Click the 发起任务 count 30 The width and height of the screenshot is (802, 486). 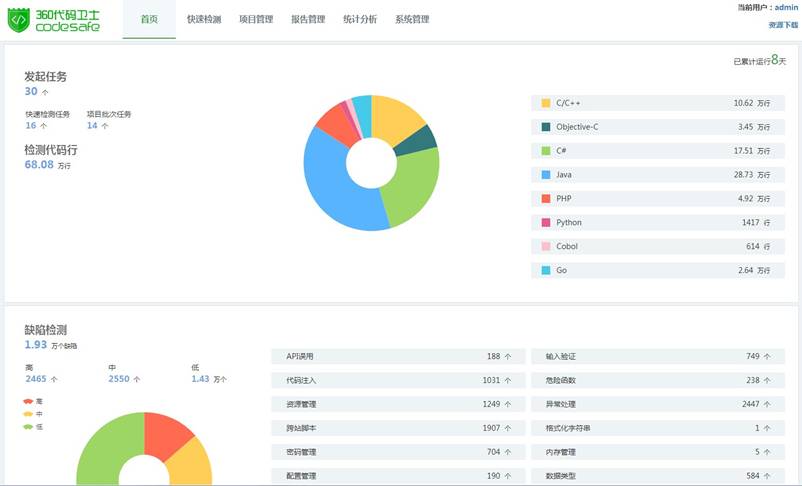[x=31, y=92]
